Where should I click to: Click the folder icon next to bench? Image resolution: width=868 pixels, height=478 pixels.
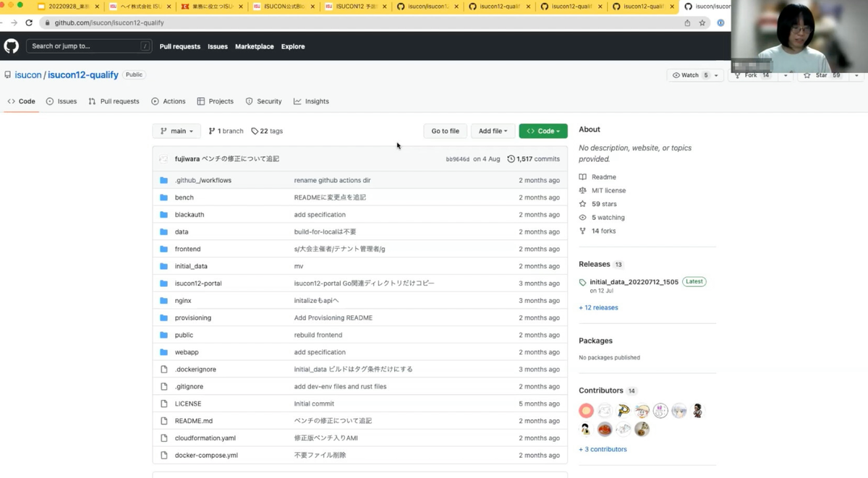[163, 197]
